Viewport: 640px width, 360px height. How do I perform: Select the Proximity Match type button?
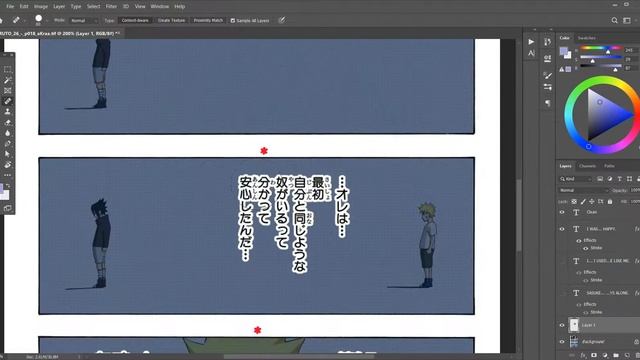[x=208, y=20]
